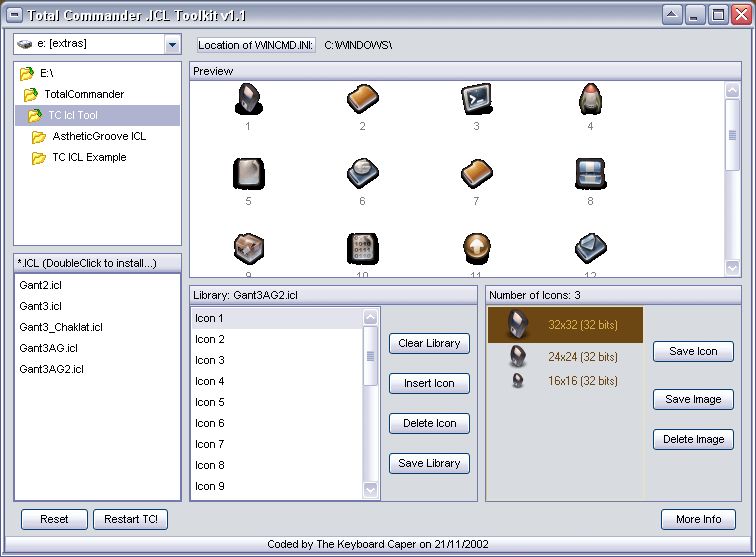
Task: Select the blue file cabinet icon numbered 8
Action: coord(591,174)
